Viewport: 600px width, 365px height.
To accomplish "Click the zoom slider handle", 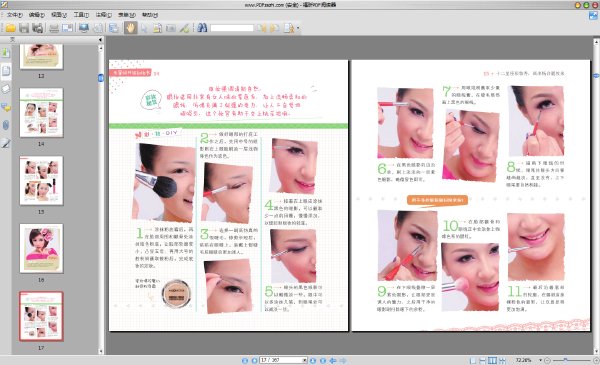I will point(566,360).
